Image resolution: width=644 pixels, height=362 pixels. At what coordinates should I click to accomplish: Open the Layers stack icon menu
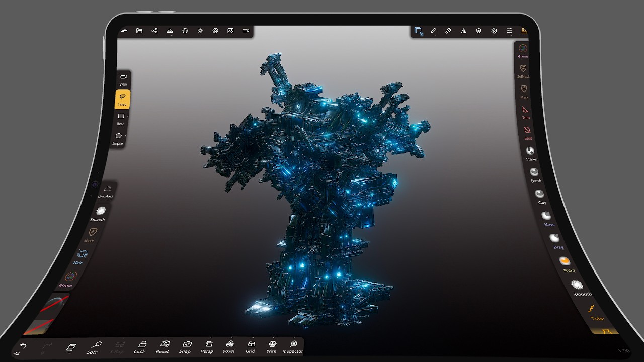(x=478, y=31)
